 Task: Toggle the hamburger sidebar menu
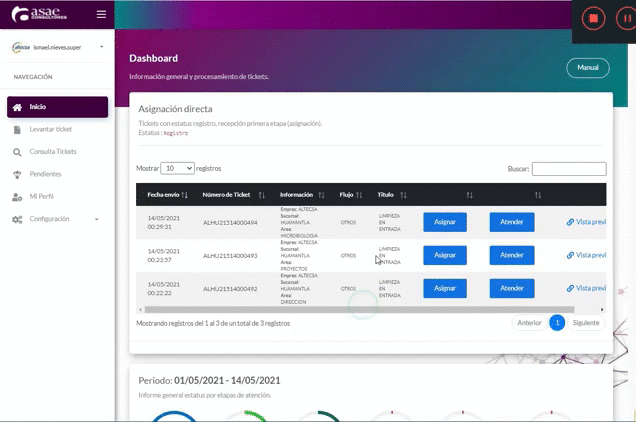pyautogui.click(x=100, y=14)
